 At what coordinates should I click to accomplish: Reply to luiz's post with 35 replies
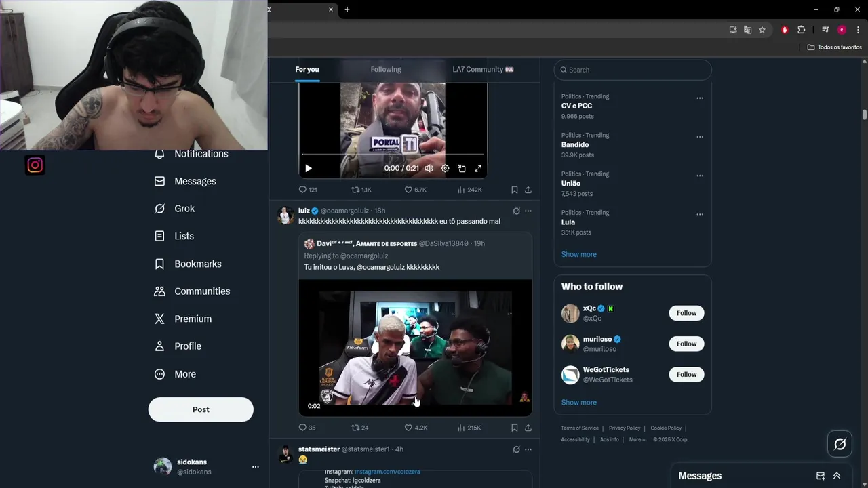pos(307,428)
